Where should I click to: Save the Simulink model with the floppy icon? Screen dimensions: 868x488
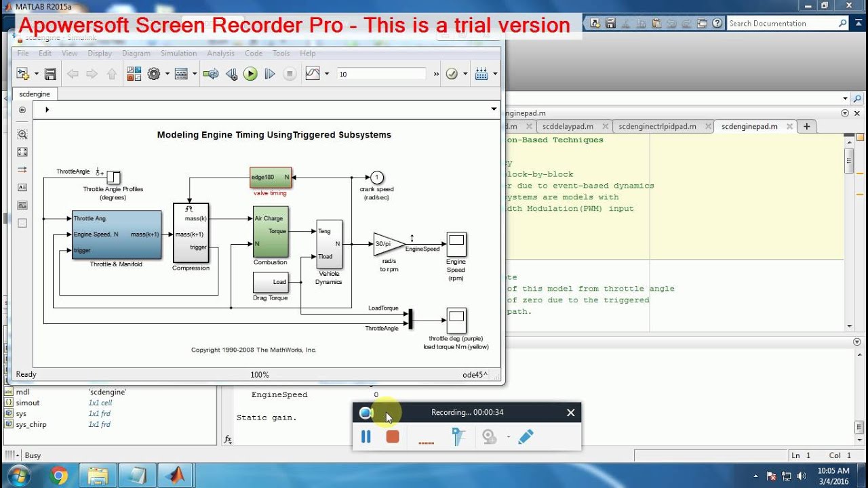click(x=50, y=74)
